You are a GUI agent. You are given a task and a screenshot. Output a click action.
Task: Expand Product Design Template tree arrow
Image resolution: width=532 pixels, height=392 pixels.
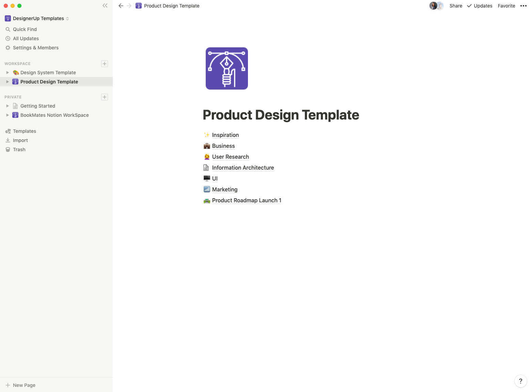(7, 82)
